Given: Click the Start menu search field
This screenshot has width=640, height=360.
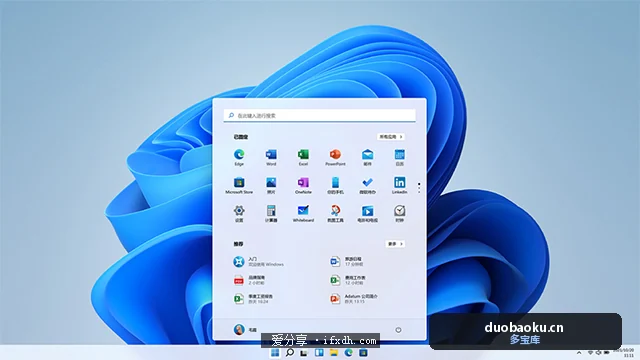Looking at the screenshot, I should click(x=320, y=116).
